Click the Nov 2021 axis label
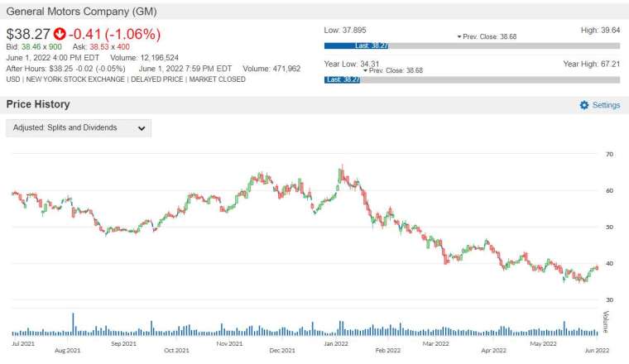Viewport: 629px width, 364px height. (229, 343)
